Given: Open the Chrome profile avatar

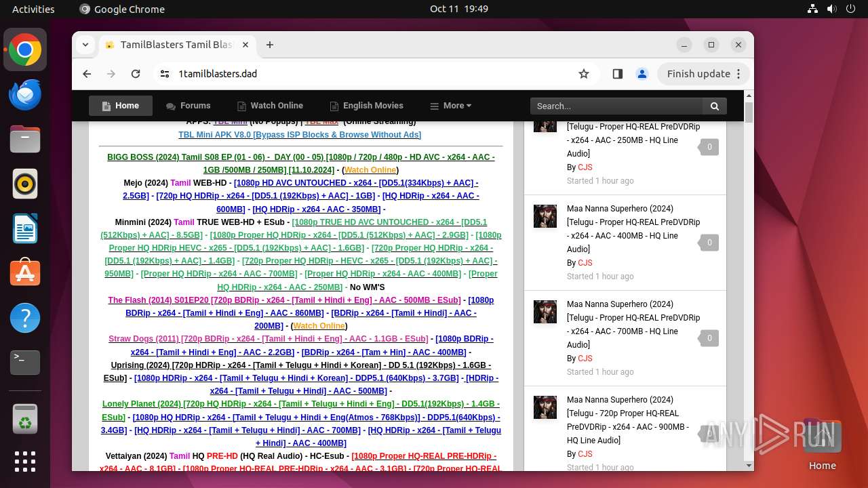Looking at the screenshot, I should click(x=642, y=74).
